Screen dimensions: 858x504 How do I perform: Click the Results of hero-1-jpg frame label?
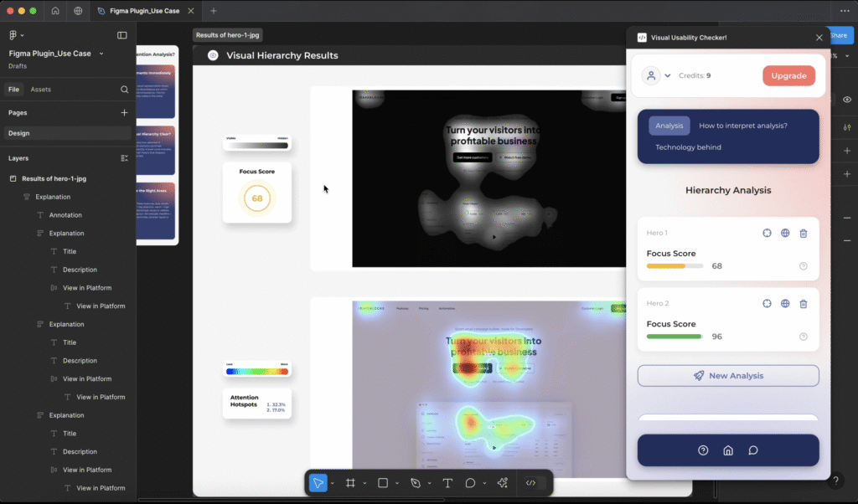click(228, 35)
